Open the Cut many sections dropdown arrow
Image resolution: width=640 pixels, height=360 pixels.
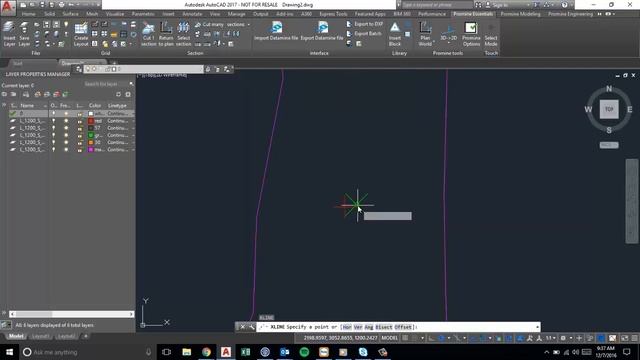tap(248, 24)
